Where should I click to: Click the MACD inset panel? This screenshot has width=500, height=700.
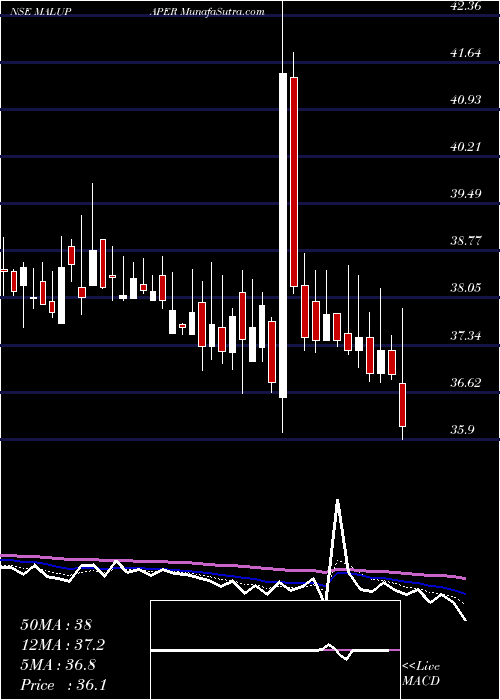click(275, 650)
